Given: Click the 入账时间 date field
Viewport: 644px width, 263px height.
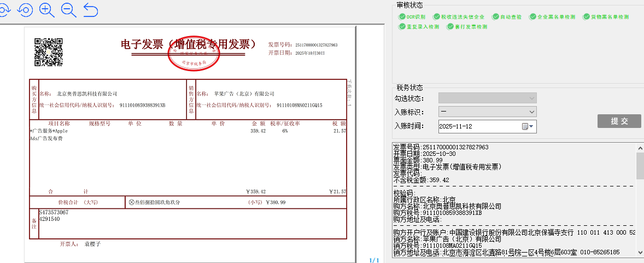Looking at the screenshot, I should coord(478,127).
